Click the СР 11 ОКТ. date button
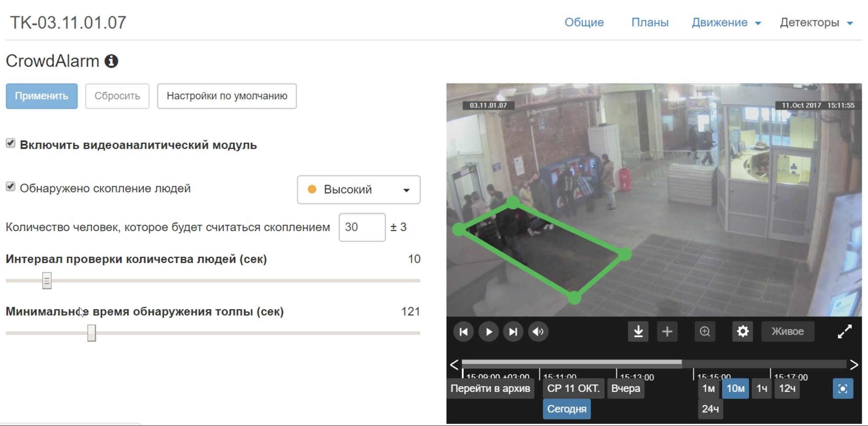The height and width of the screenshot is (426, 868). [x=573, y=389]
